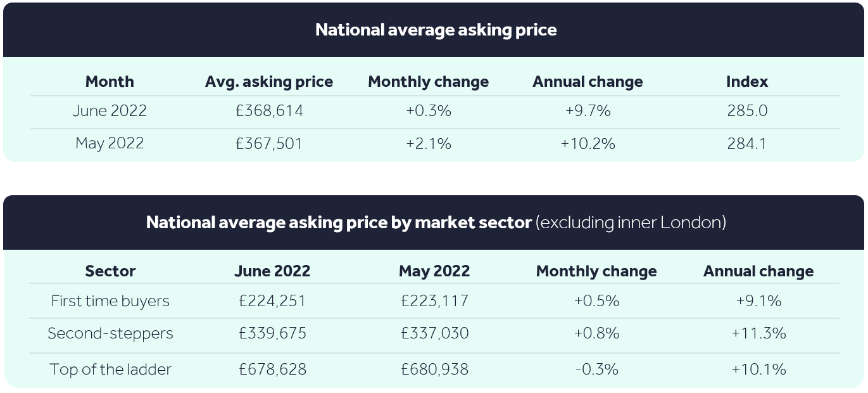This screenshot has width=868, height=393.
Task: Click the "Top of the ladder" row label
Action: [x=110, y=370]
